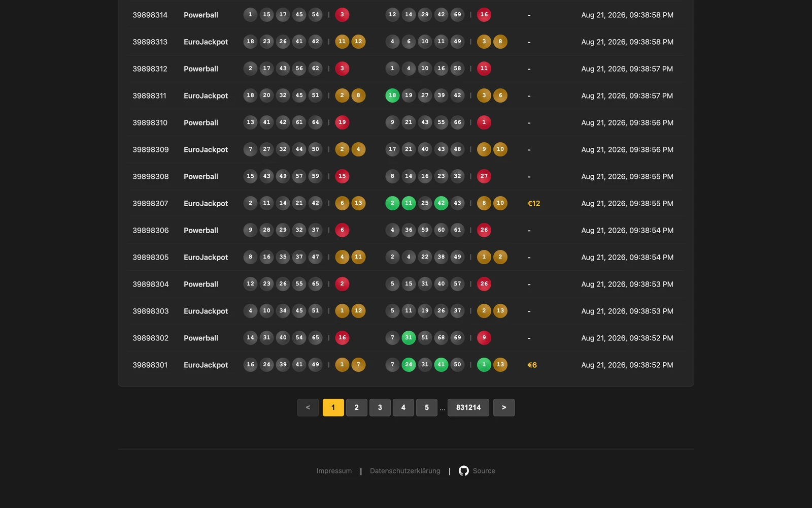The width and height of the screenshot is (812, 508).
Task: Click ticket ID 39898308
Action: 151,176
